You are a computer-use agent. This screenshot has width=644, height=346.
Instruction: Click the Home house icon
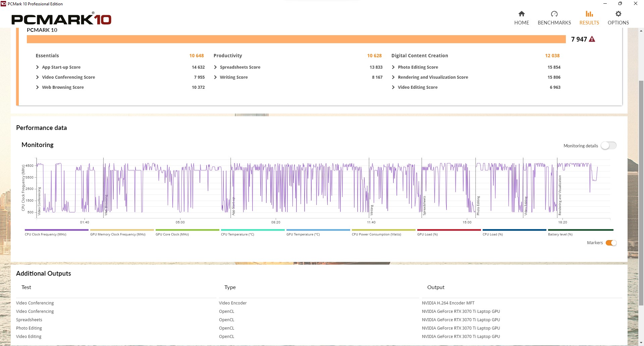(521, 14)
